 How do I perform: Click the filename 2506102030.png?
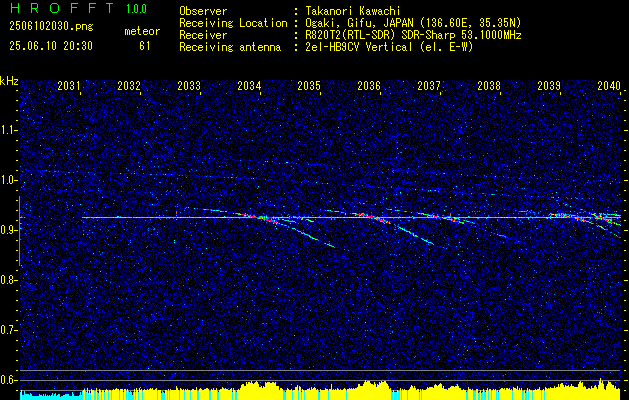[x=51, y=27]
